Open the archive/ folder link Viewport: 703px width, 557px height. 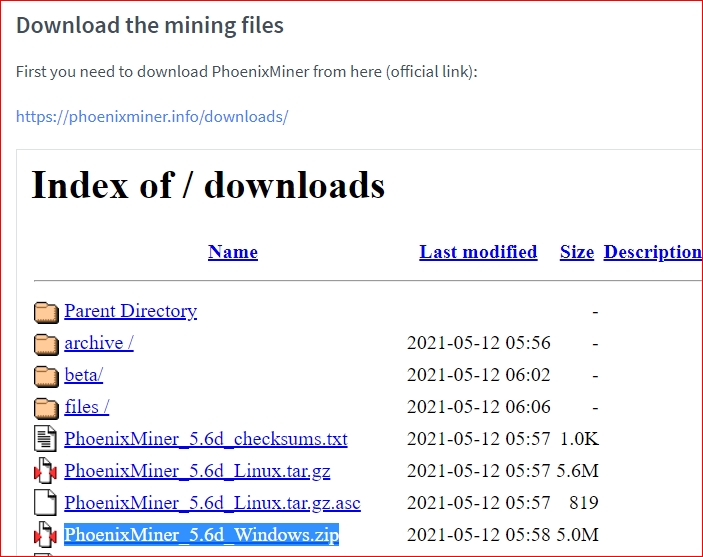coord(99,343)
